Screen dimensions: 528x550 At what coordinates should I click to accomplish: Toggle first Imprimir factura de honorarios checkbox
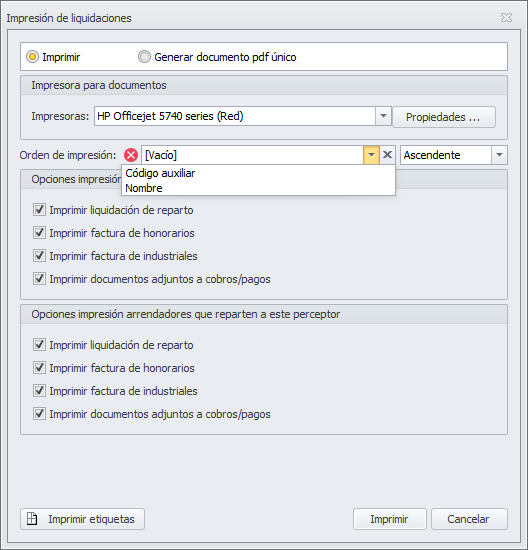coord(39,233)
